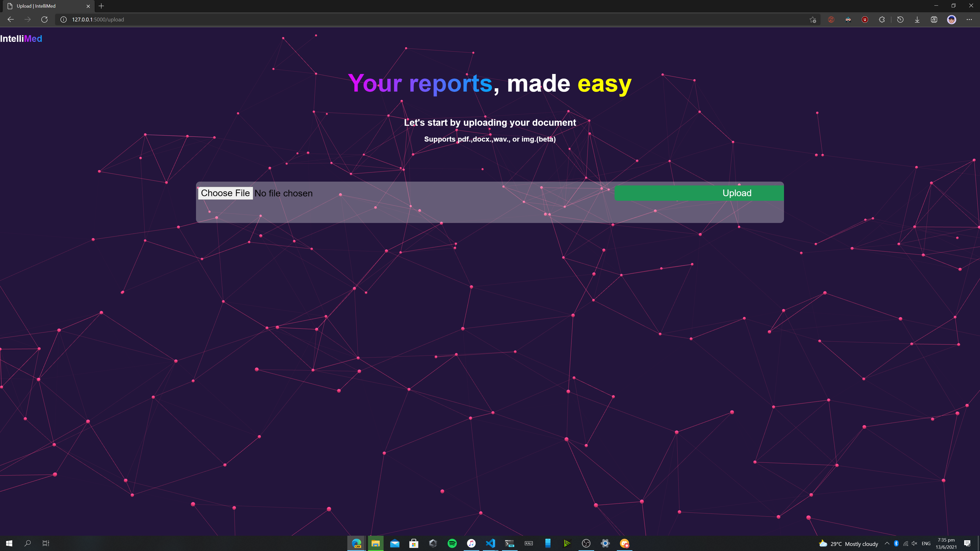
Task: Add this page to favorites star
Action: [x=813, y=19]
